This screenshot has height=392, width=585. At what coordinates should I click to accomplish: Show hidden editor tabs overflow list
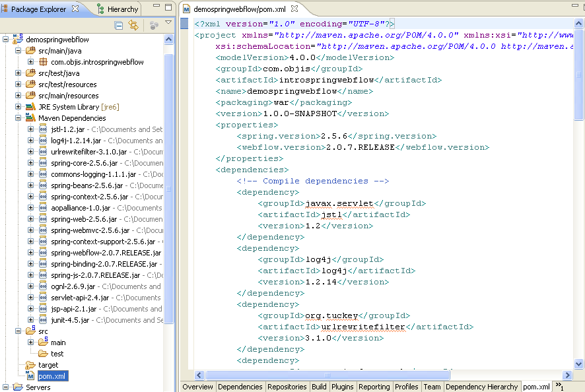pyautogui.click(x=560, y=387)
